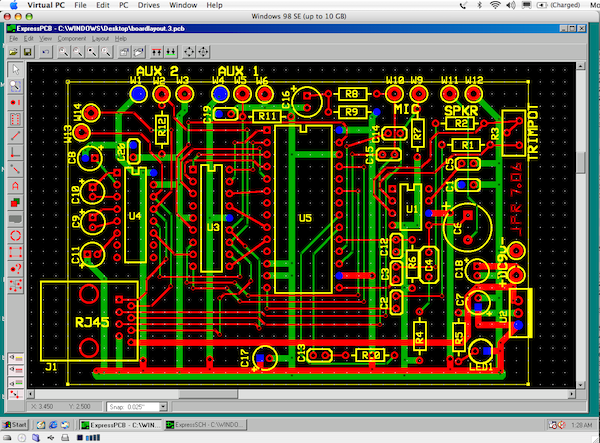Select the place text 'A' tool
The width and height of the screenshot is (600, 443).
tap(15, 185)
